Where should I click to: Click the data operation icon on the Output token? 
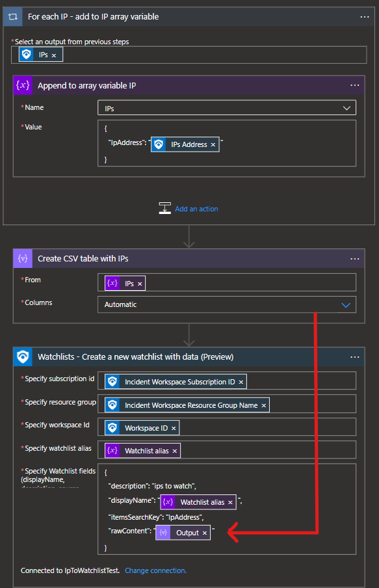click(x=163, y=533)
